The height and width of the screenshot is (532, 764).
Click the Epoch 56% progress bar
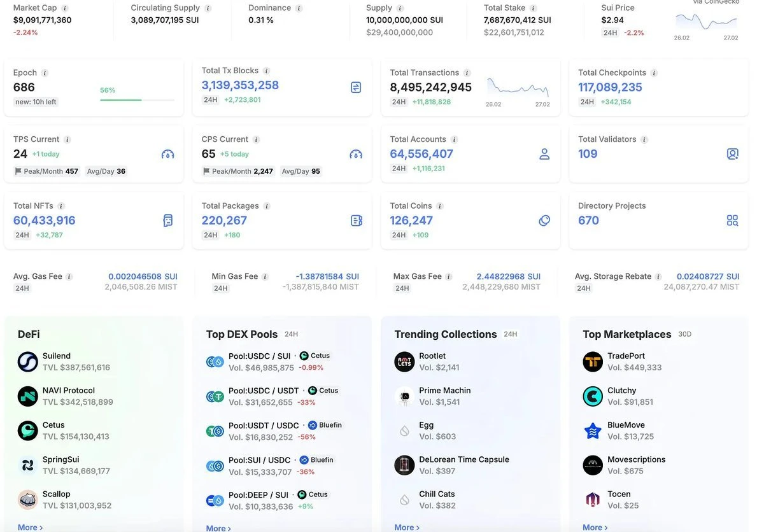pyautogui.click(x=137, y=100)
